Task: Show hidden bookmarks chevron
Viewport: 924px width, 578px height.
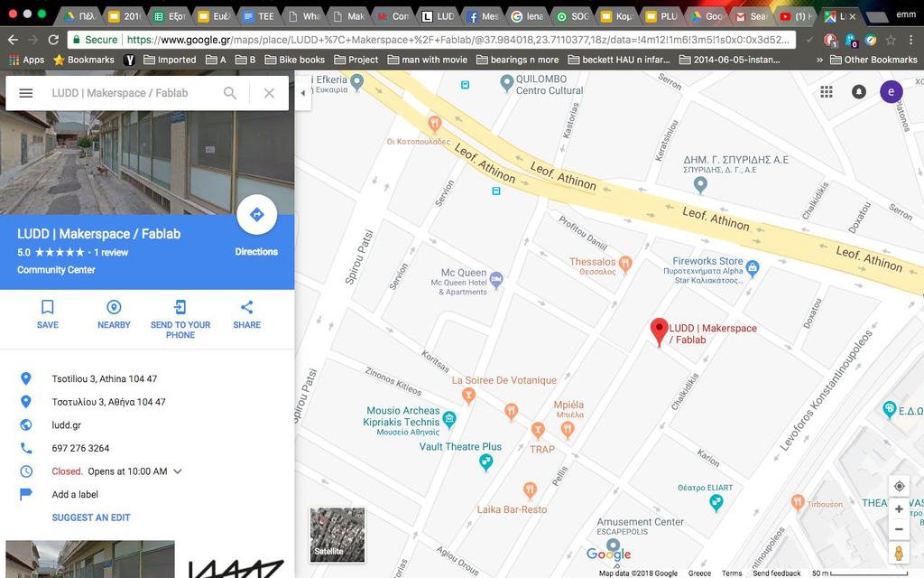Action: click(819, 60)
